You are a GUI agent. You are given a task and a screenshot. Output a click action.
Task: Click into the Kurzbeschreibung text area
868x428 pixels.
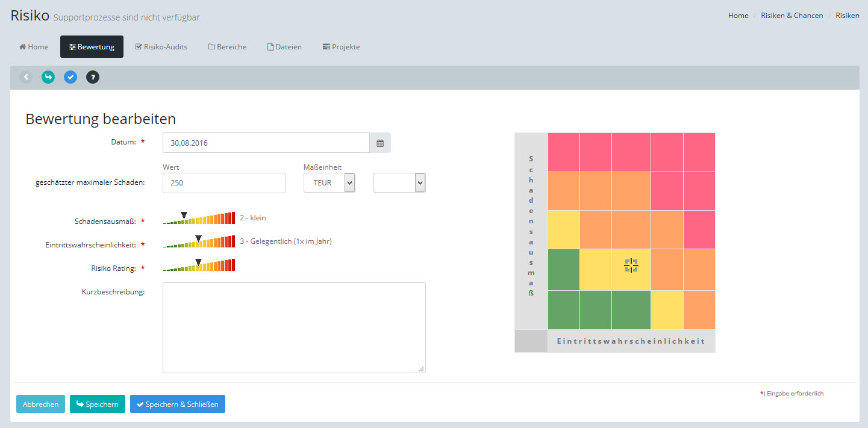[294, 327]
